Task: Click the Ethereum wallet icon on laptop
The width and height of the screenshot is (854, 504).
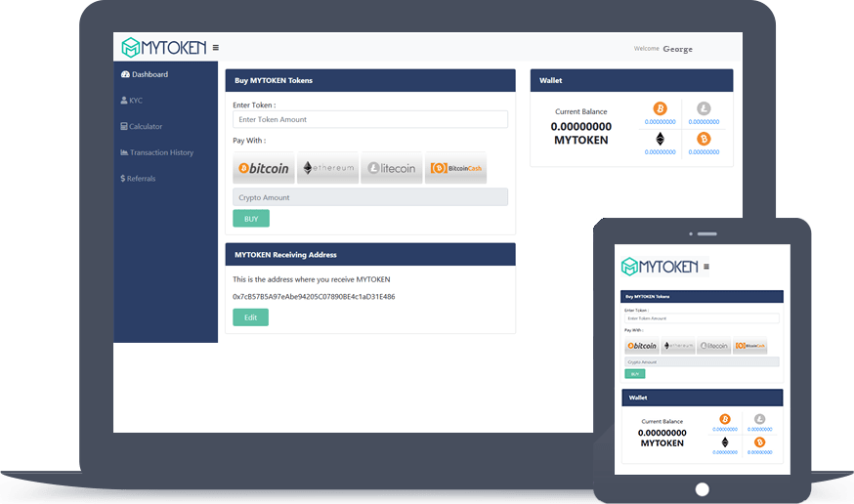Action: coord(660,139)
